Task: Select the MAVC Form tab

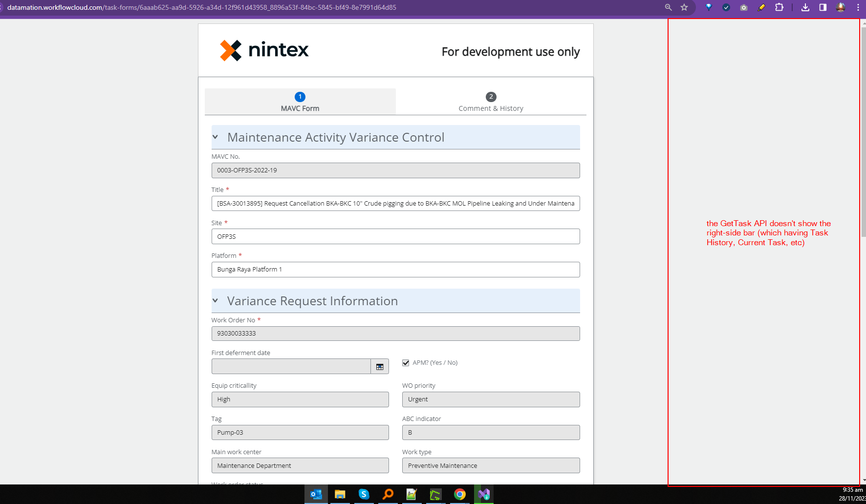Action: pos(300,102)
